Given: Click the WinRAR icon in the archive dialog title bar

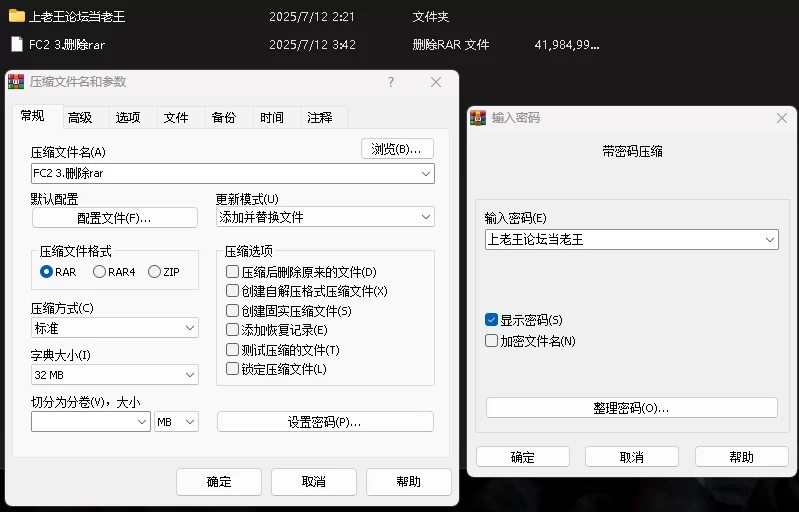Looking at the screenshot, I should point(16,82).
